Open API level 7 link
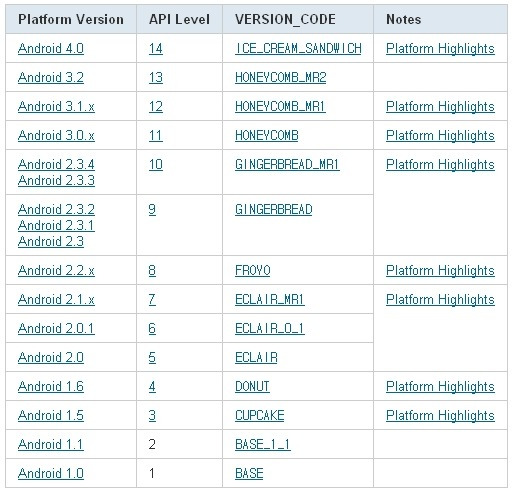 tap(152, 299)
